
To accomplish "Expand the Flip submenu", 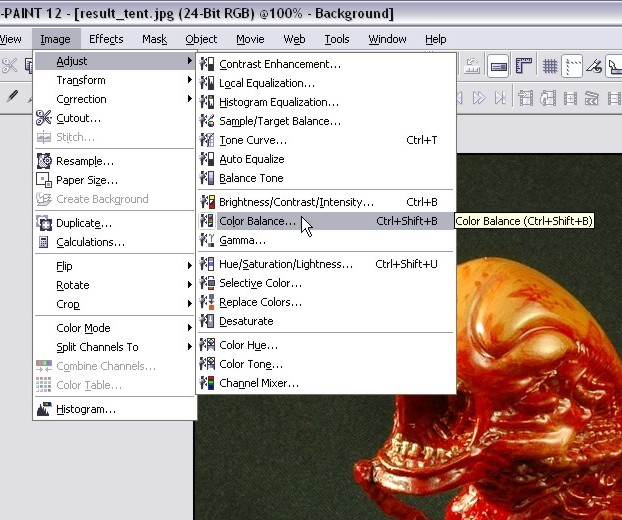I will tap(115, 266).
